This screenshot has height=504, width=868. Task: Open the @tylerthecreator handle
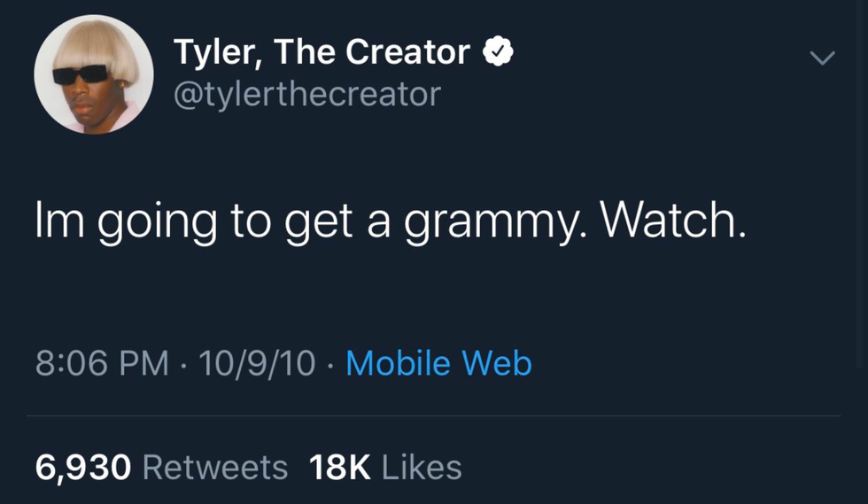pos(306,93)
